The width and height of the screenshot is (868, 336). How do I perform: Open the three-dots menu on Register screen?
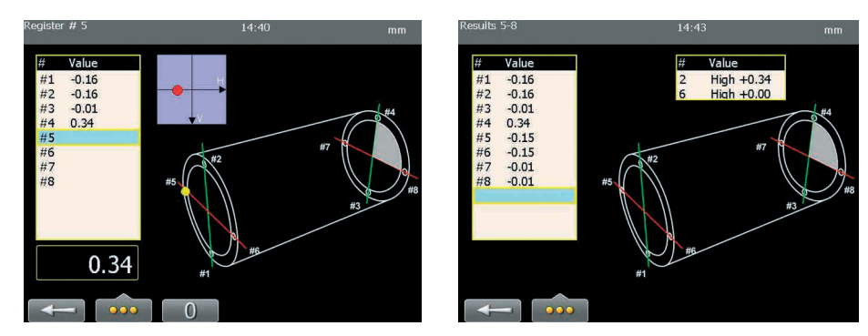pos(124,310)
